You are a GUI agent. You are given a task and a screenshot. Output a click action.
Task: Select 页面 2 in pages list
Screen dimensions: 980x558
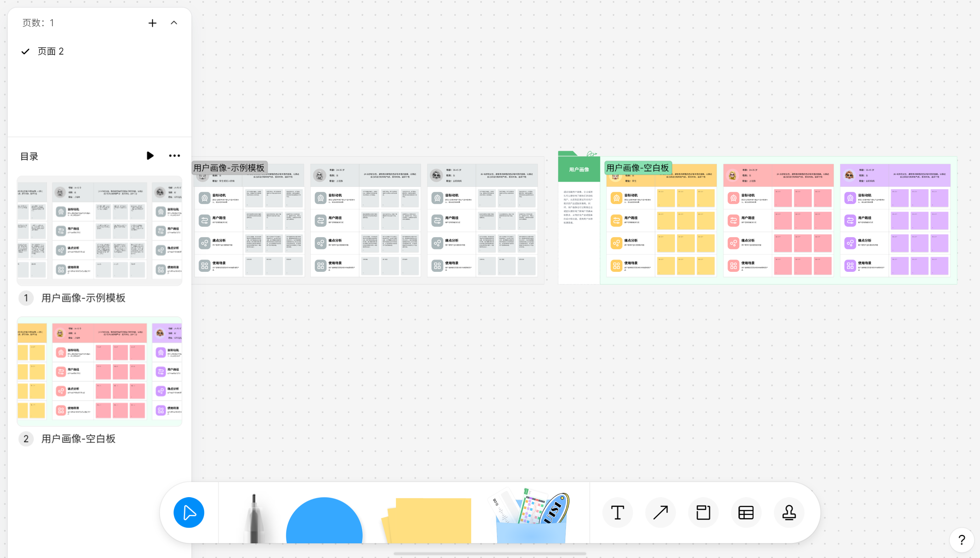100,51
